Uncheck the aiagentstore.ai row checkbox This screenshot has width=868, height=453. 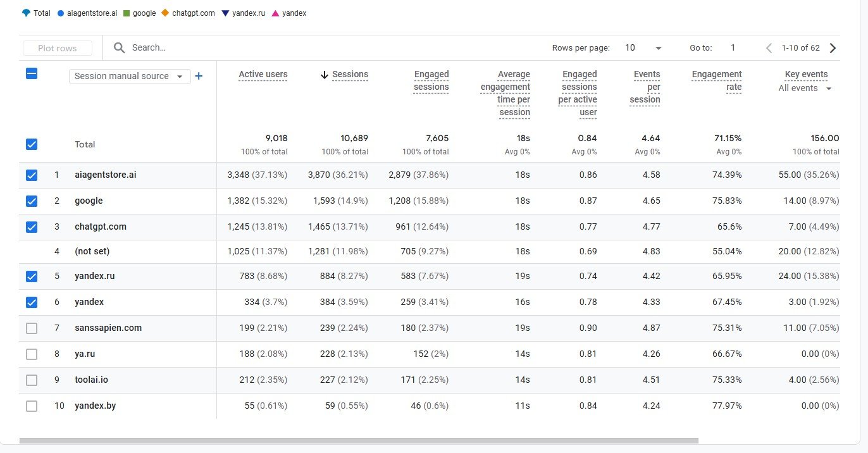click(x=32, y=175)
